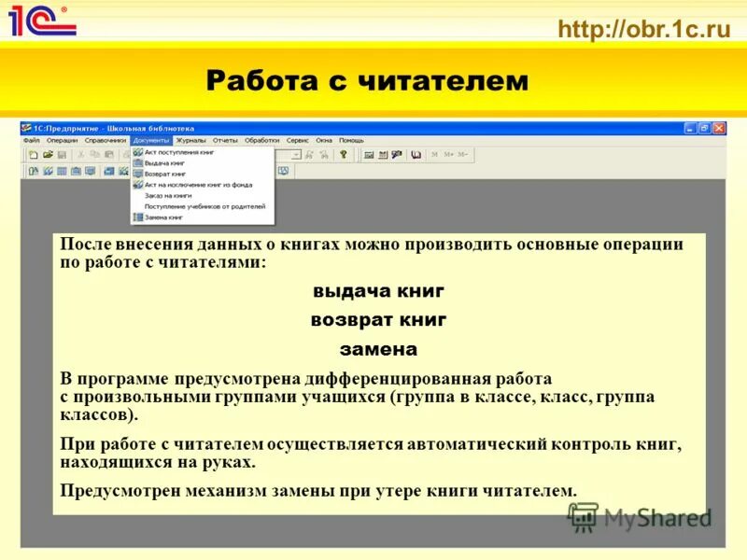Open the Отчеты menu

225,141
